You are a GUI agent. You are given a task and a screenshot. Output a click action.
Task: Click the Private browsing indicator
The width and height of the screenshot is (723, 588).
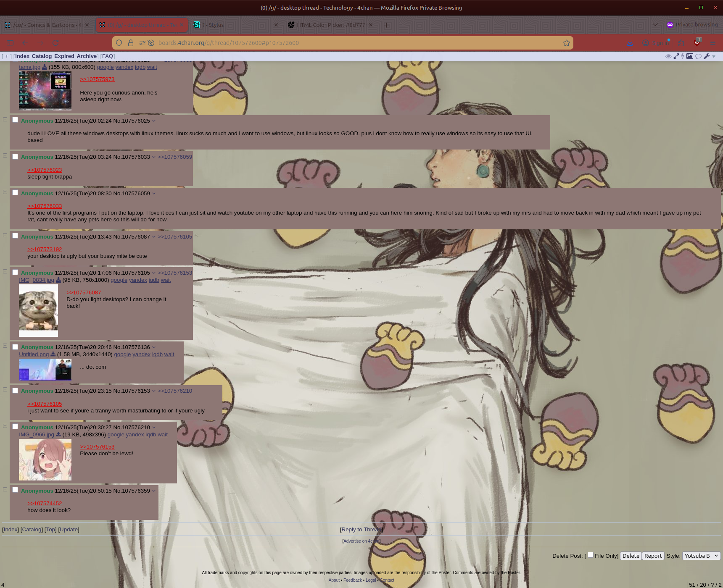(x=692, y=25)
